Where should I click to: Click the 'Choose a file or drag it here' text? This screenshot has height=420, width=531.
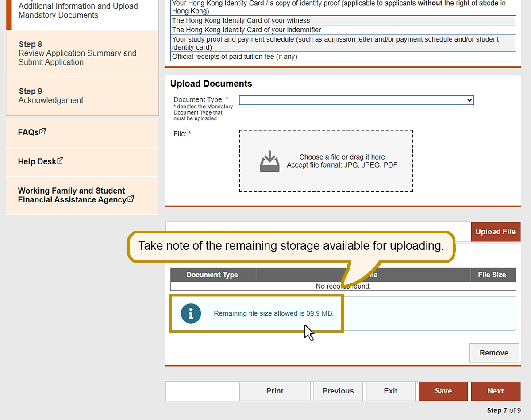pyautogui.click(x=342, y=157)
